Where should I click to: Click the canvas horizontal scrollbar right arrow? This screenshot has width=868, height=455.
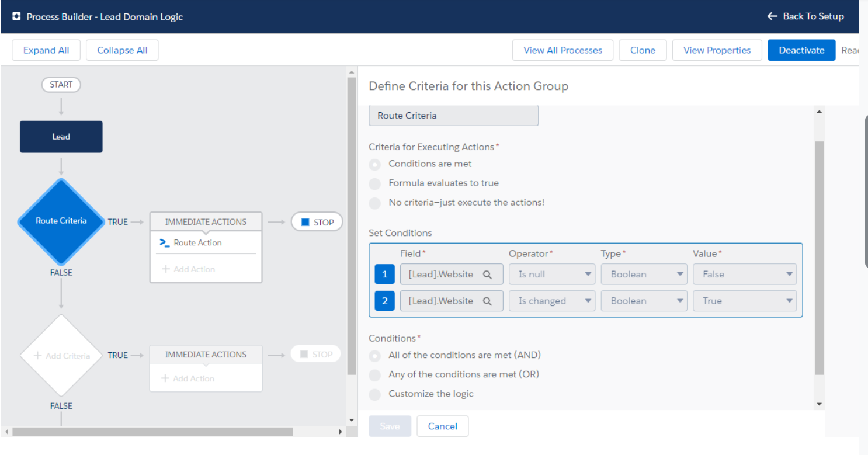click(x=341, y=432)
